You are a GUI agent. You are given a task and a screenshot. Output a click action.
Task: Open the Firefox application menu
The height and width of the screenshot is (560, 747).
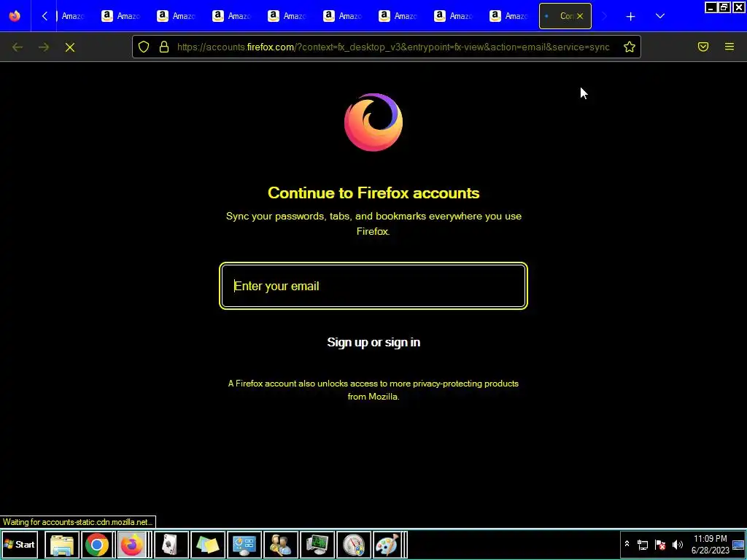coord(729,47)
